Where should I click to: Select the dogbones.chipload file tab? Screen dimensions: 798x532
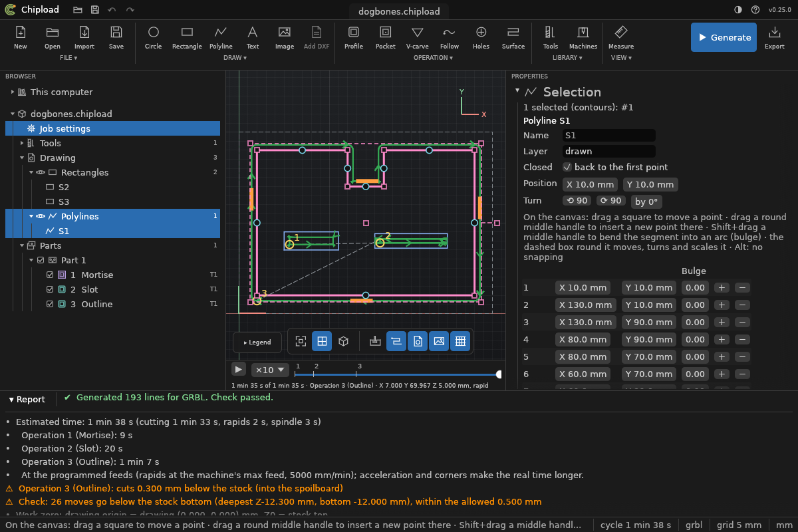[399, 11]
